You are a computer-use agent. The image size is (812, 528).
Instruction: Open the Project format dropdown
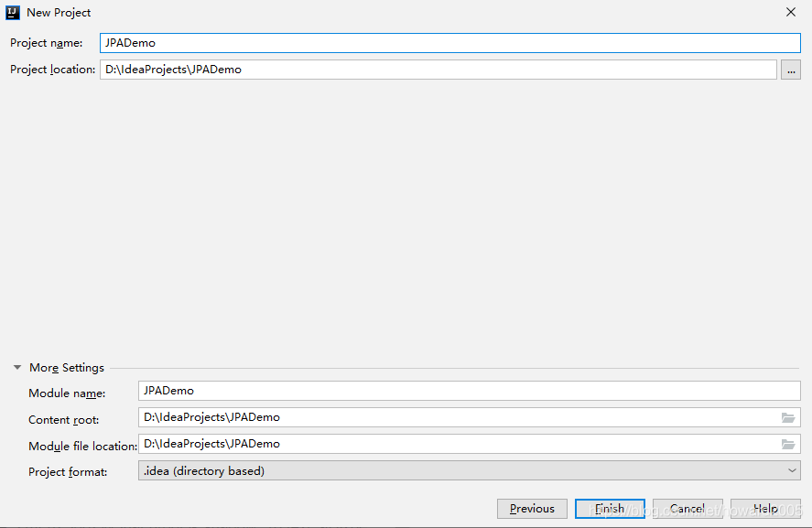pyautogui.click(x=470, y=470)
